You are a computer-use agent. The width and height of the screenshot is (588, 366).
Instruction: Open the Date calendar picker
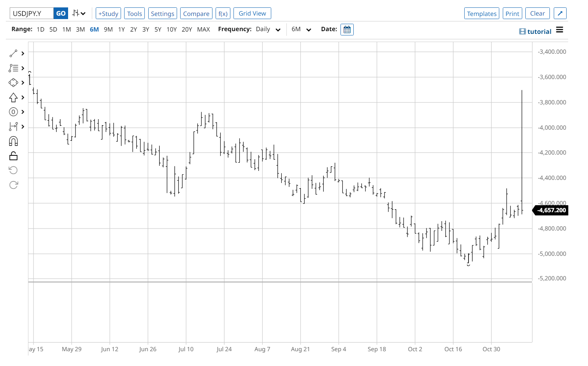coord(347,30)
